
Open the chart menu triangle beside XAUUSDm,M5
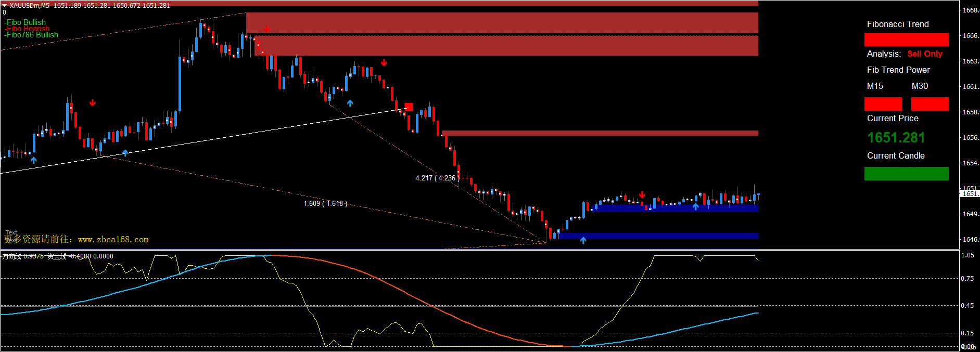point(4,5)
